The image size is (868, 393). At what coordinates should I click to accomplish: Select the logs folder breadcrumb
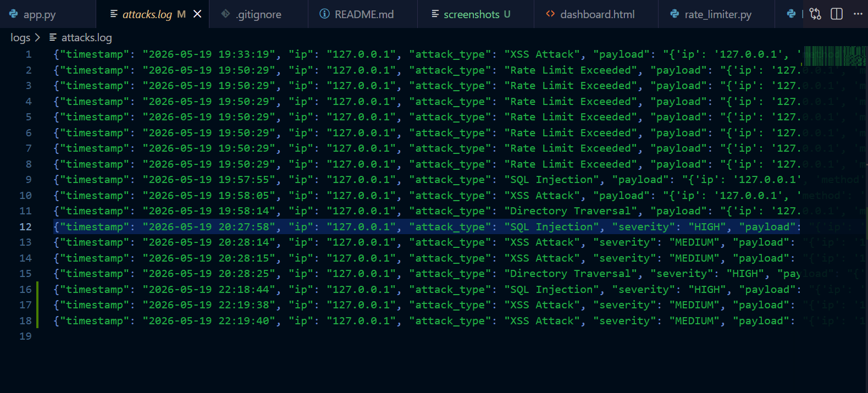click(x=20, y=37)
